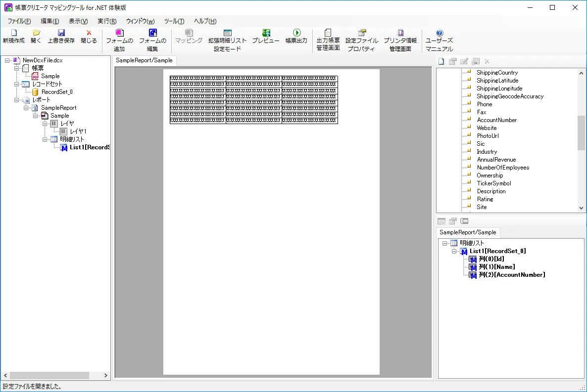The width and height of the screenshot is (587, 392).
Task: Collapse the NewDcxFile.dcx root node
Action: (x=7, y=60)
